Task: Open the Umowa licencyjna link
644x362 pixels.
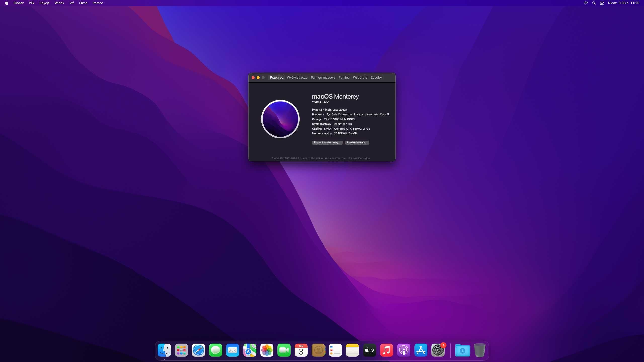Action: tap(359, 158)
